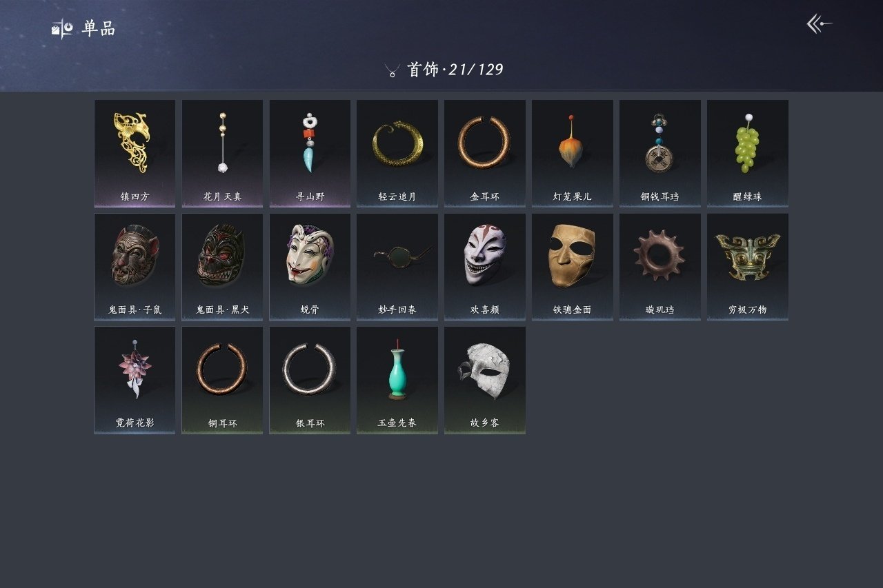Pick the green grape 醒绿珠 item
The height and width of the screenshot is (588, 883).
pos(748,154)
